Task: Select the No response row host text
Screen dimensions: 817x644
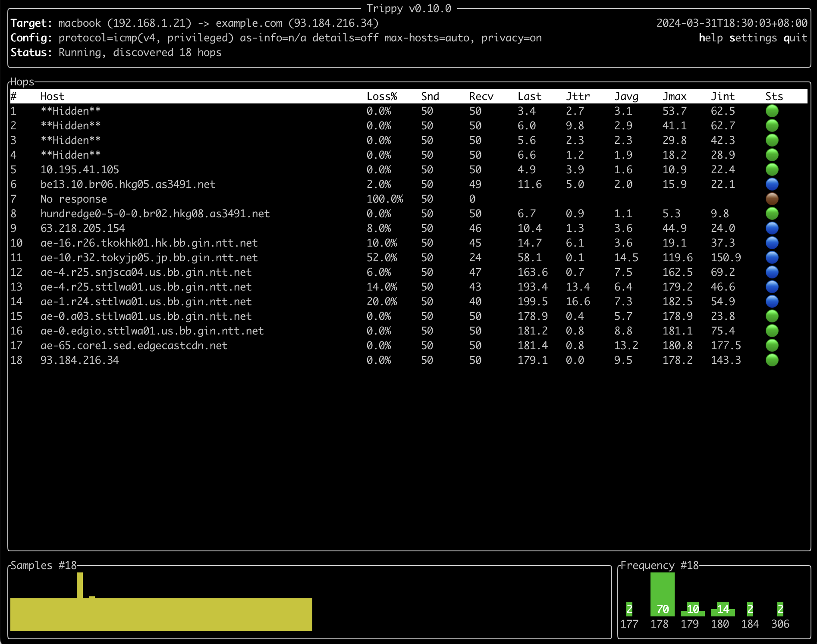Action: (73, 199)
